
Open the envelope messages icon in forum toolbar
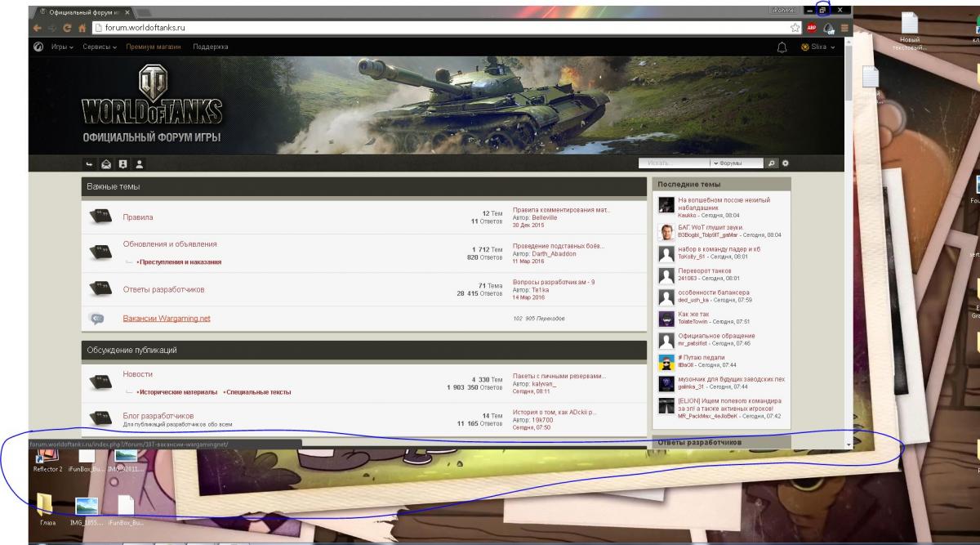pyautogui.click(x=107, y=163)
